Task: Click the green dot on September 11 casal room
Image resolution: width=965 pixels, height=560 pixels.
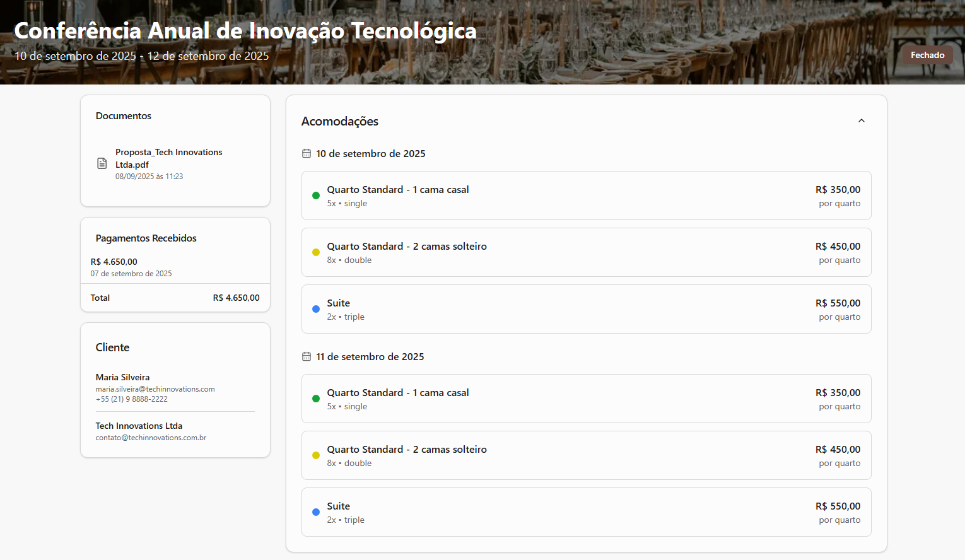Action: 315,399
